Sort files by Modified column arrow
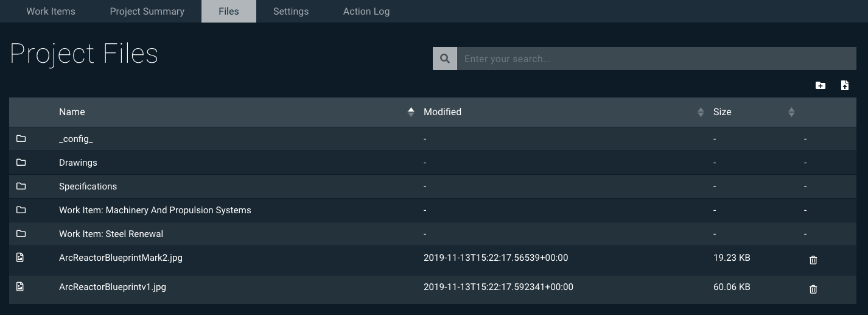868x315 pixels. (x=700, y=112)
